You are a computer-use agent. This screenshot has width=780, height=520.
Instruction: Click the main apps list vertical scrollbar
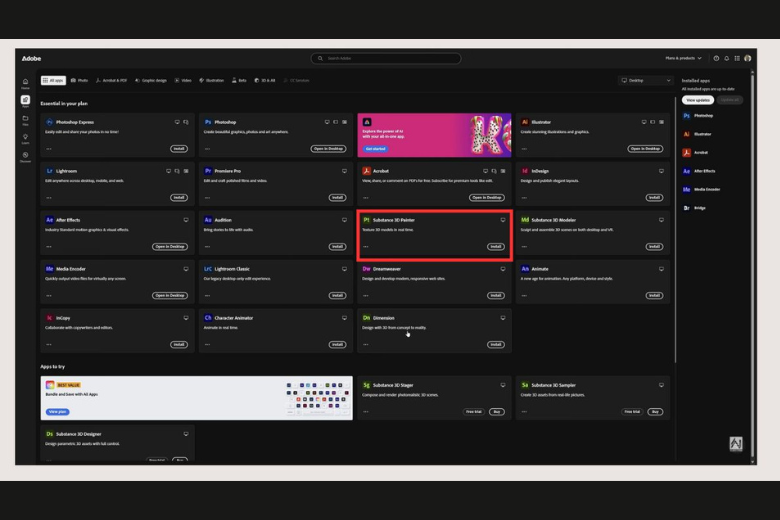675,229
